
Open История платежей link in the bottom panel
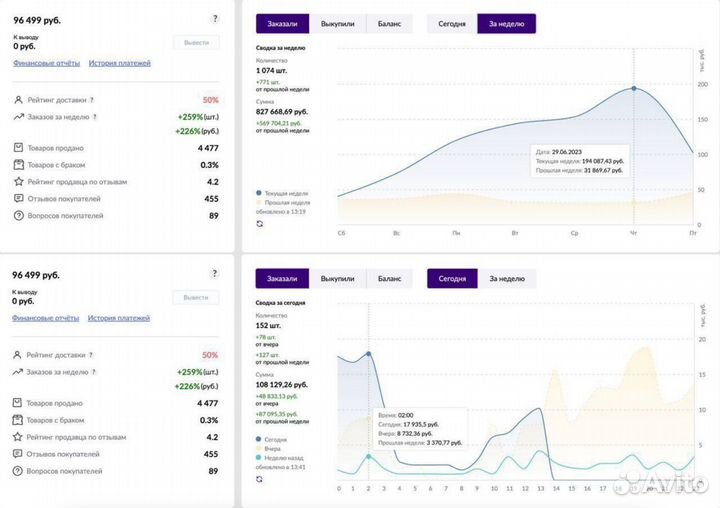click(x=118, y=318)
